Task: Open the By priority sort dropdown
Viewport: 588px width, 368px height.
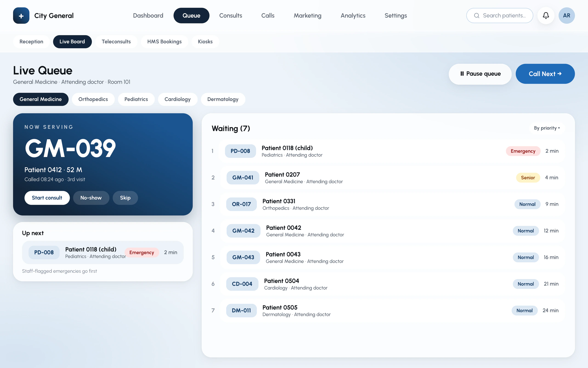Action: 547,128
